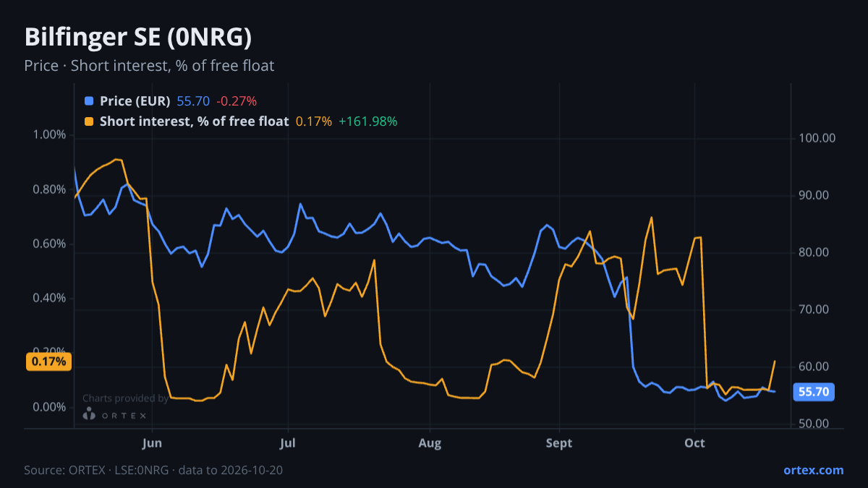This screenshot has height=488, width=868.
Task: Click the -0.27% price change value
Action: click(x=237, y=101)
